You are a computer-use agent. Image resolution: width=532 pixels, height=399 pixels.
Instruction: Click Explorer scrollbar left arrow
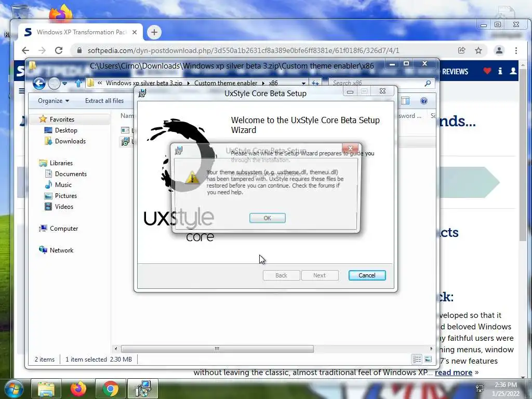[116, 349]
